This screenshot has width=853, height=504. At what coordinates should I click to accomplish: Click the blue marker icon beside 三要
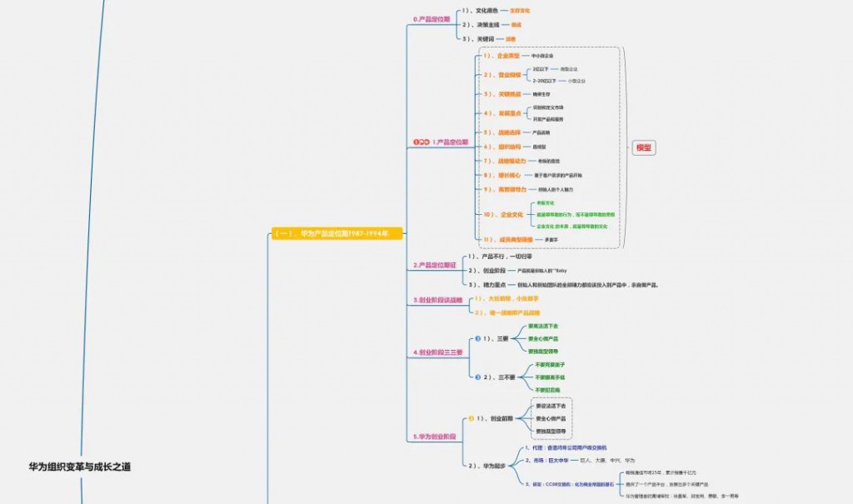pyautogui.click(x=477, y=338)
